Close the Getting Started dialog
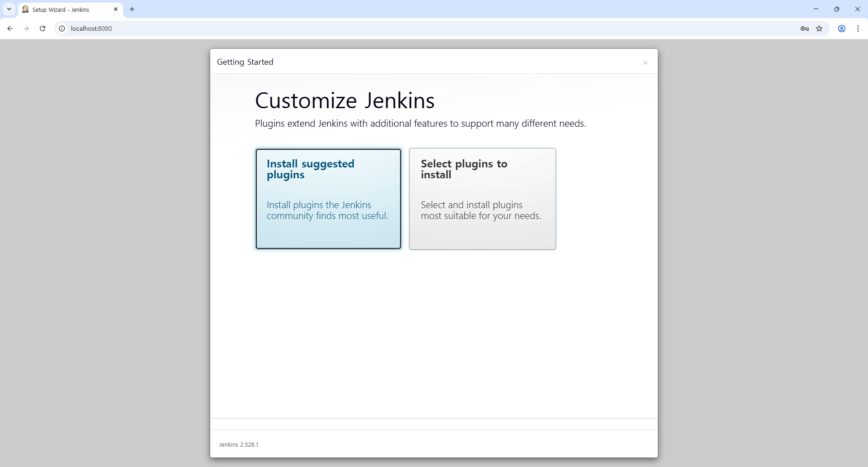Screen dimensions: 868x467 (x=645, y=62)
